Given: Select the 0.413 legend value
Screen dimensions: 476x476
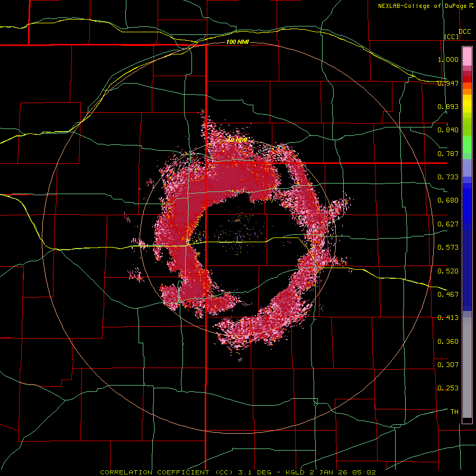Looking at the screenshot, I should click(x=448, y=318).
